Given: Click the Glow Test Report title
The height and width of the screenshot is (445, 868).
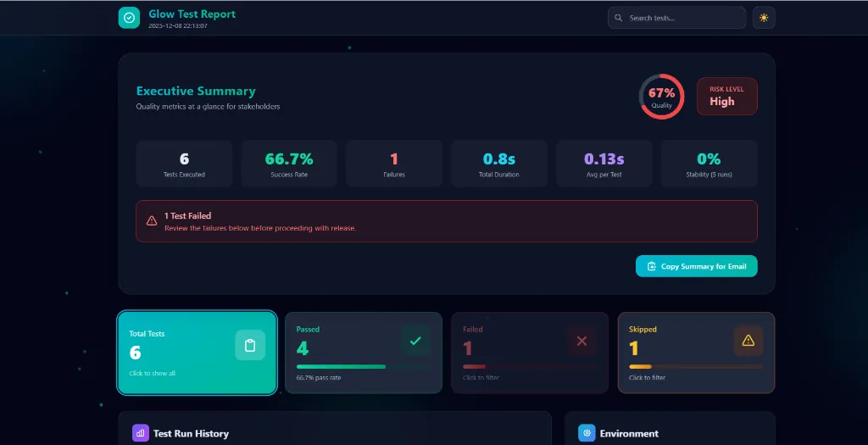Looking at the screenshot, I should [192, 14].
